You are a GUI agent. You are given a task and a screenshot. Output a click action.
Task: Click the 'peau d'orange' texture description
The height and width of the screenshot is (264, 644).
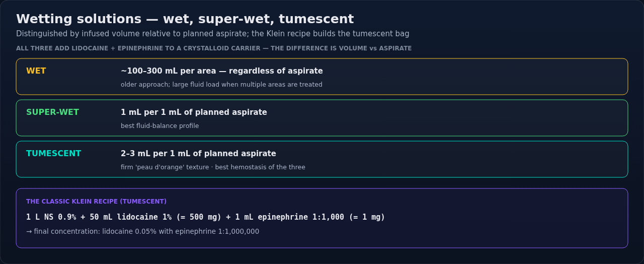213,167
